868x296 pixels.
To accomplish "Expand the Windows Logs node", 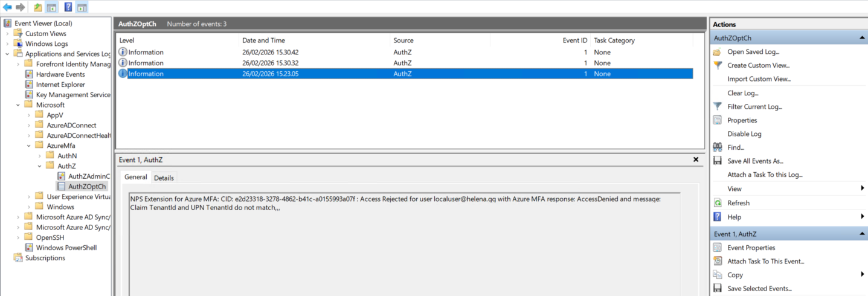I will click(8, 44).
